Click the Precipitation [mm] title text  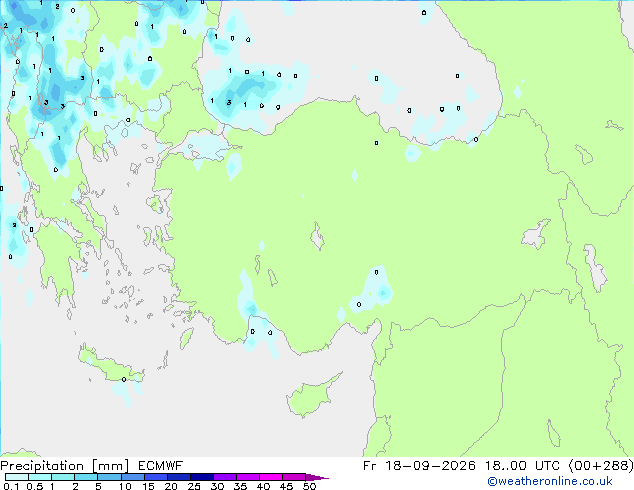pyautogui.click(x=64, y=466)
